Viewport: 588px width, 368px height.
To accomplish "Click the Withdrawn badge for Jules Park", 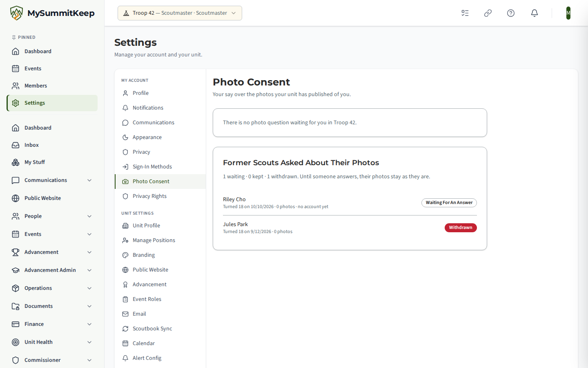I will pyautogui.click(x=461, y=228).
